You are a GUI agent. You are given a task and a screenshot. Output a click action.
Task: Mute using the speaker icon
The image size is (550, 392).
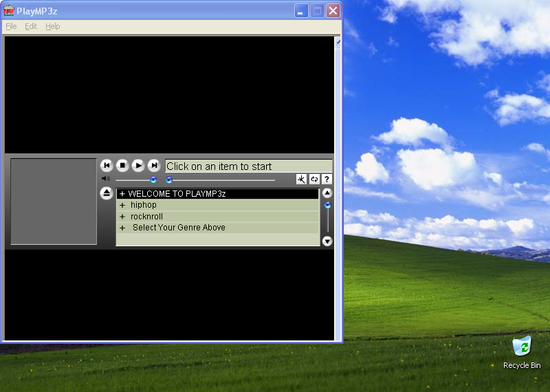[106, 179]
